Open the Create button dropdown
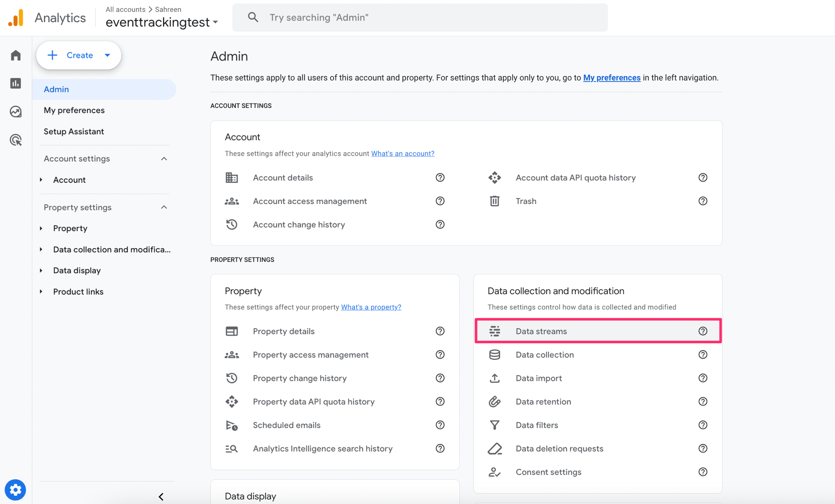This screenshot has width=835, height=504. (x=107, y=55)
